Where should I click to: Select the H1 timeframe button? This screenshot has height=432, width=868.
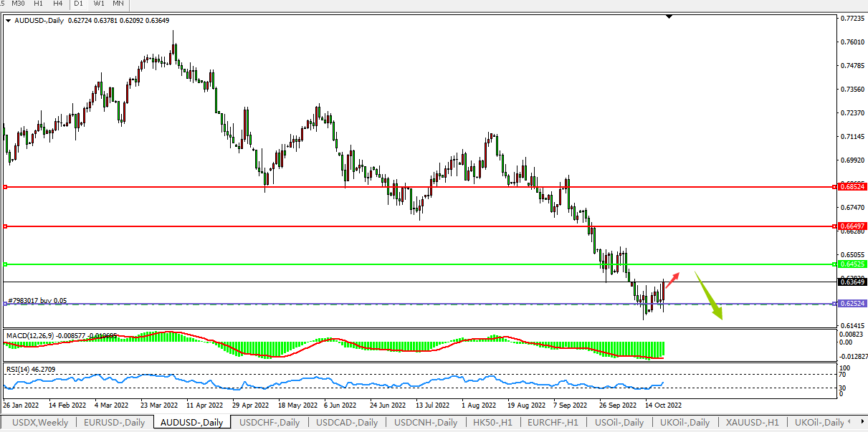[x=38, y=4]
